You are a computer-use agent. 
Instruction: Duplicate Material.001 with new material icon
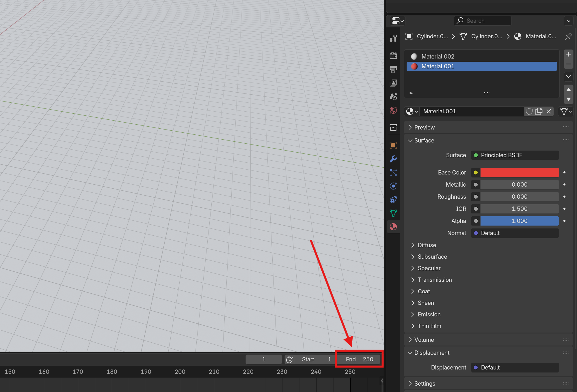(x=539, y=111)
